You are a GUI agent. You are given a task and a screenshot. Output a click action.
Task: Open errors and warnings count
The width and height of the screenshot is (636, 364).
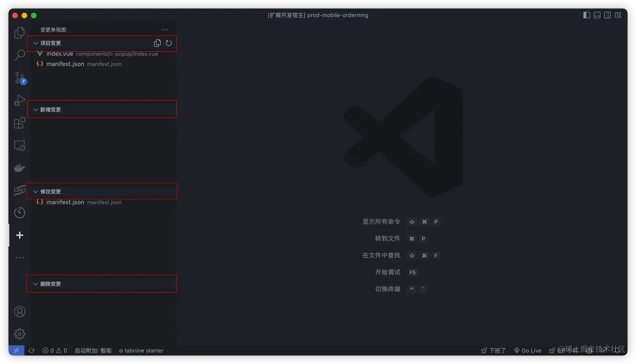click(x=55, y=350)
